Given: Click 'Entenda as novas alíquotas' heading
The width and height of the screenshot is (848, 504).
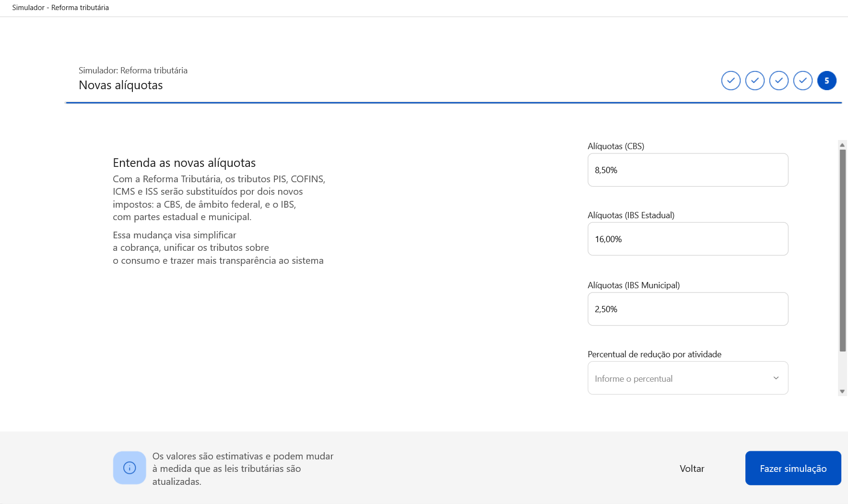Looking at the screenshot, I should 184,163.
